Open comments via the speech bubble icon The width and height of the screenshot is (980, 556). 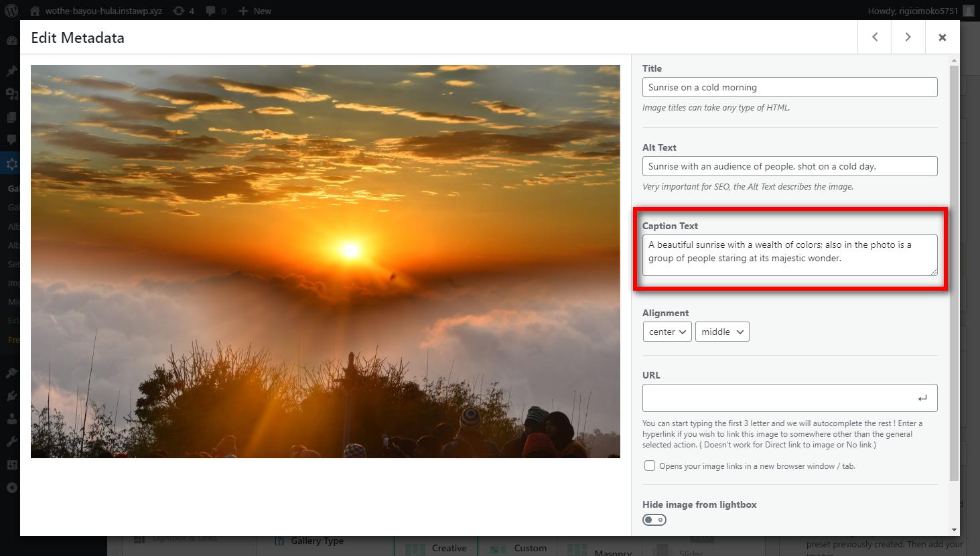tap(212, 10)
